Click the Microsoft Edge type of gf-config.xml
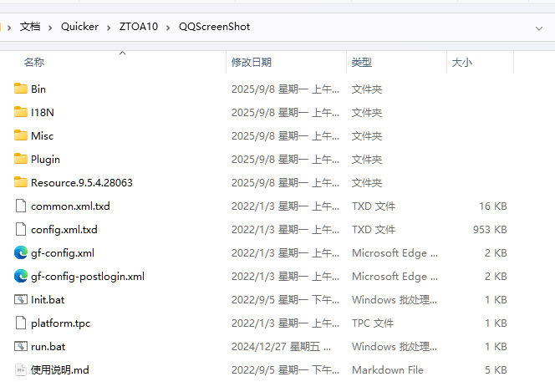The height and width of the screenshot is (392, 555). point(395,253)
